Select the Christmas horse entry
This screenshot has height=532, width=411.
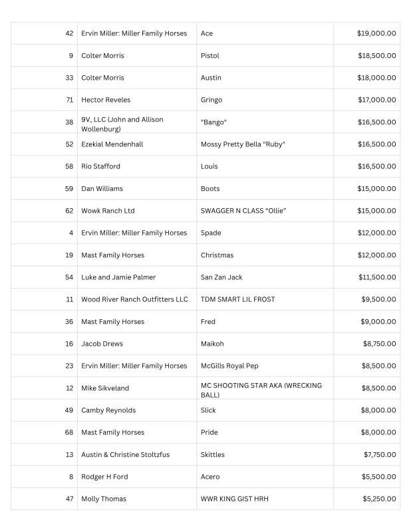point(217,255)
